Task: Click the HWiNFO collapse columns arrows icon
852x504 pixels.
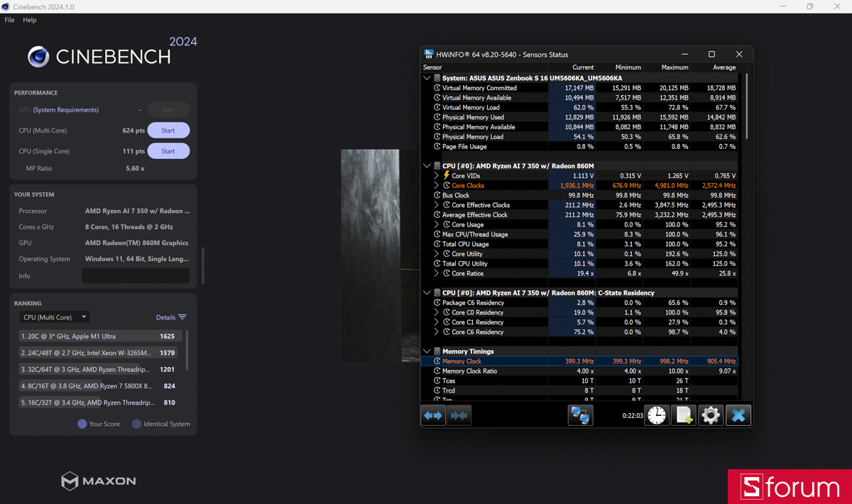Action: click(x=459, y=415)
